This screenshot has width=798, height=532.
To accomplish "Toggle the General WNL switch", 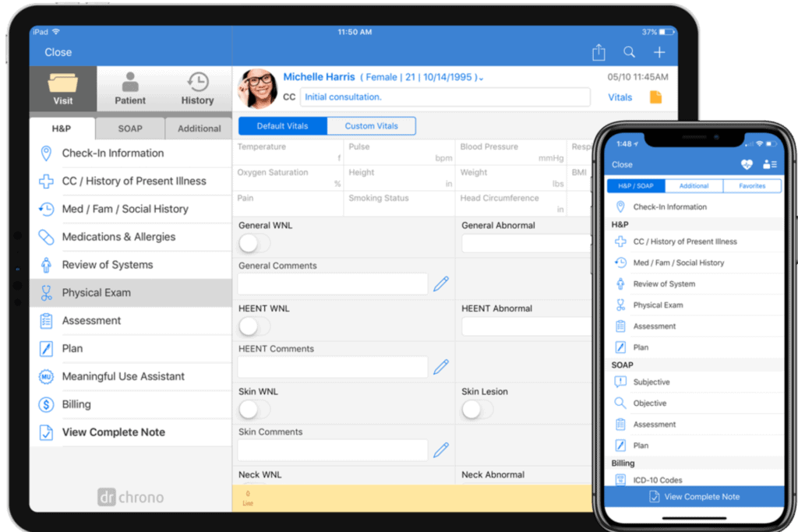I will 254,244.
